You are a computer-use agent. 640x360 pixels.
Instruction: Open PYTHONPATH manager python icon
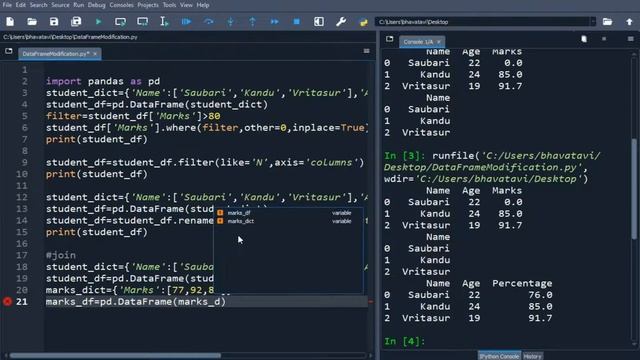point(363,22)
